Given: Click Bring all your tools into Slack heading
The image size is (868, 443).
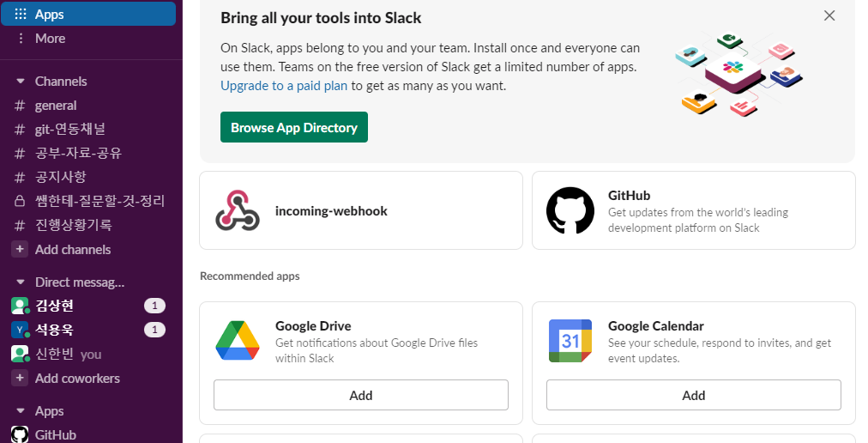Looking at the screenshot, I should 321,18.
